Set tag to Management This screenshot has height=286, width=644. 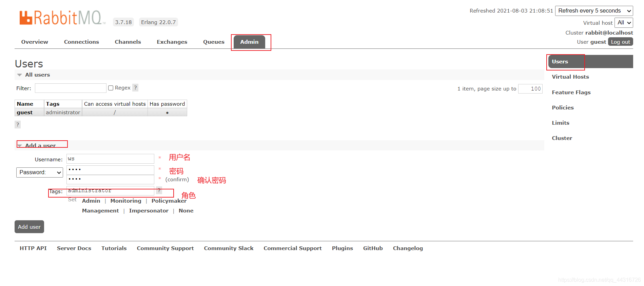pyautogui.click(x=100, y=211)
